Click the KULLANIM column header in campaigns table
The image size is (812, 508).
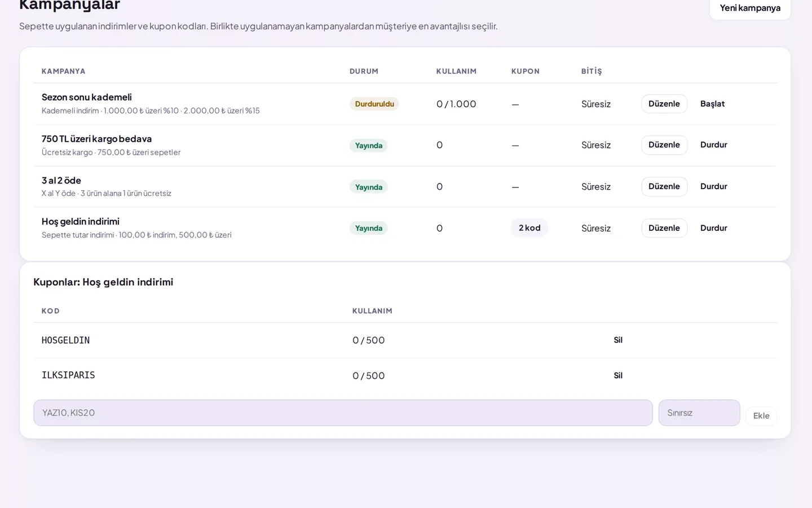click(456, 71)
